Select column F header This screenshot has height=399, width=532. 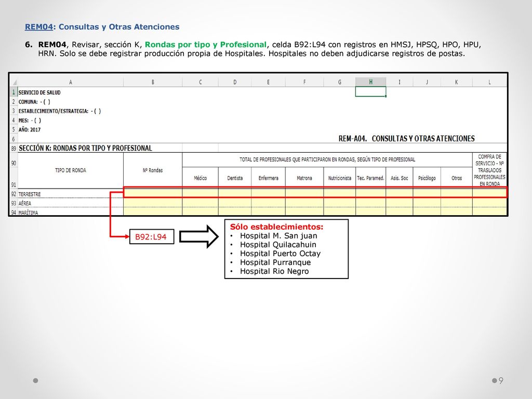(304, 82)
